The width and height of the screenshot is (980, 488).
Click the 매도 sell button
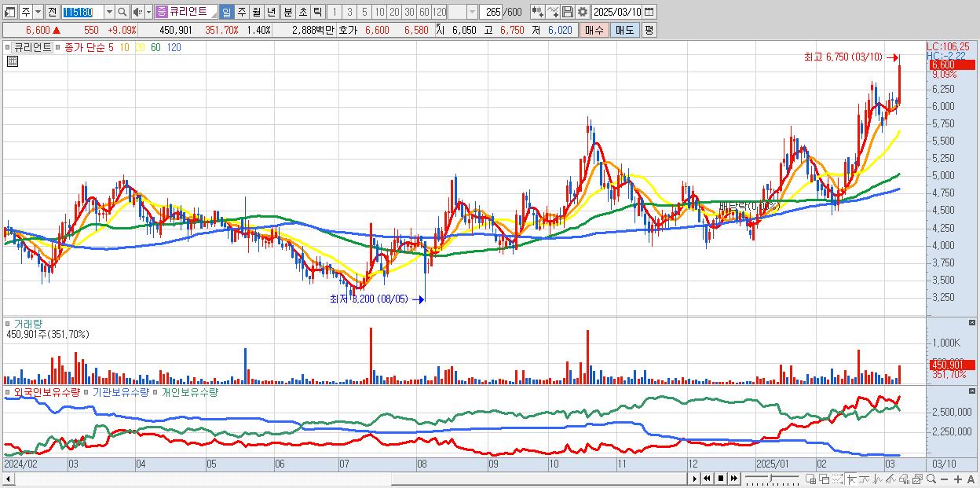pyautogui.click(x=625, y=30)
